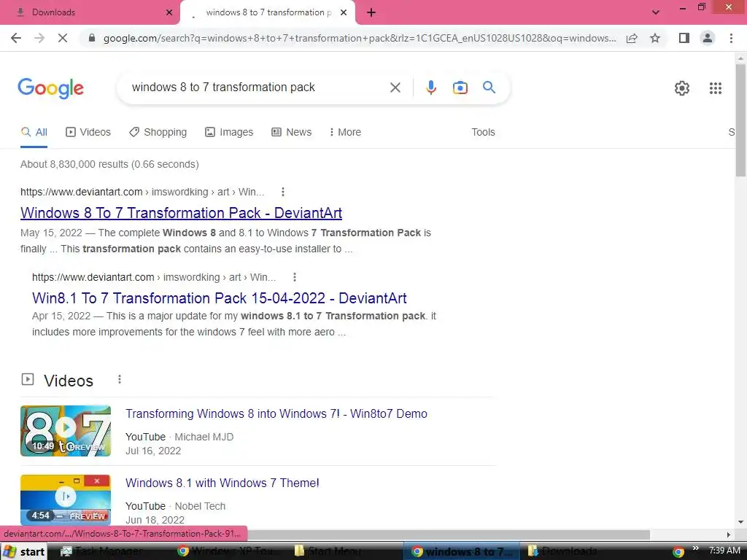This screenshot has height=560, width=747.
Task: Open Windows 8 To 7 Transformation Pack link
Action: click(x=181, y=213)
